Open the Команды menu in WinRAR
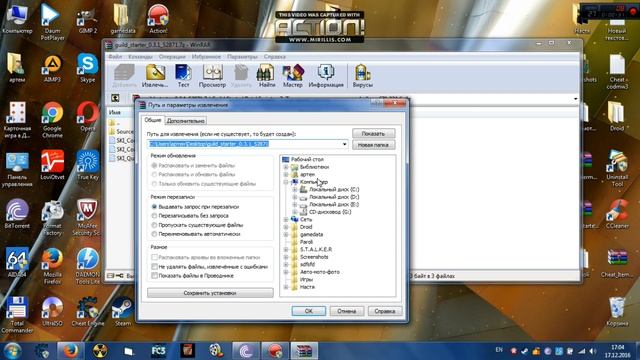Screen dimensions: 640x360 point(140,57)
